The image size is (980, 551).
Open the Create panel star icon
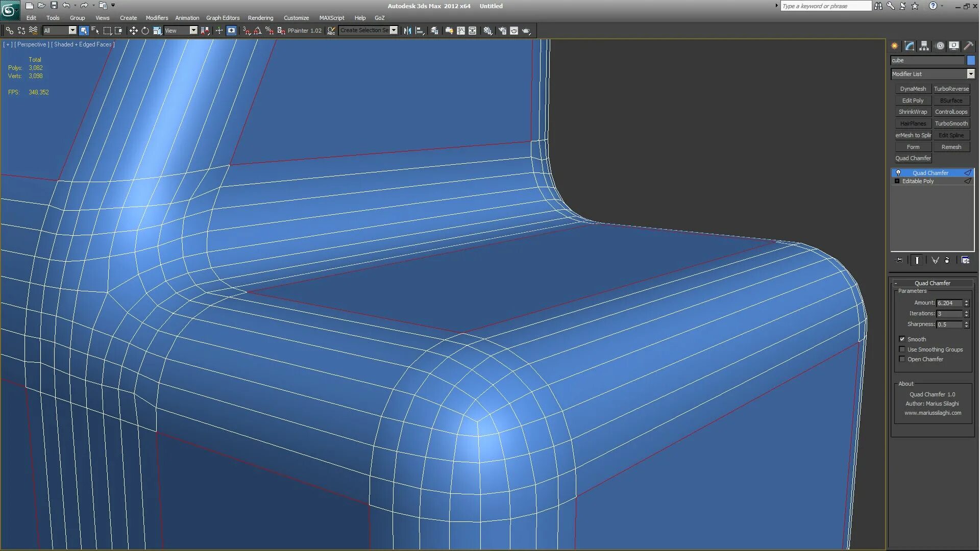click(x=895, y=46)
